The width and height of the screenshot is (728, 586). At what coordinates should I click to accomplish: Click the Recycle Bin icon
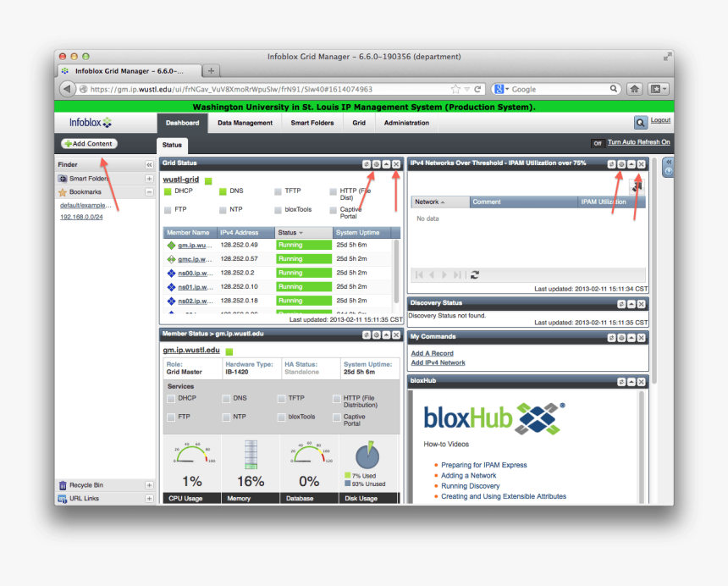[63, 484]
